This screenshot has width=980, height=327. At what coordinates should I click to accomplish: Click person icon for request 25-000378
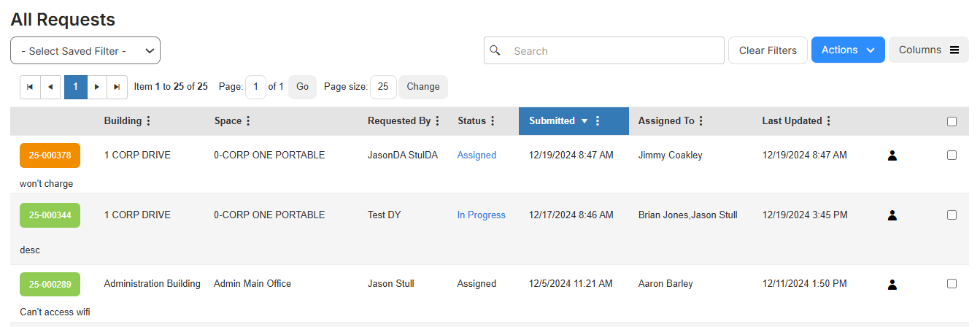(892, 155)
